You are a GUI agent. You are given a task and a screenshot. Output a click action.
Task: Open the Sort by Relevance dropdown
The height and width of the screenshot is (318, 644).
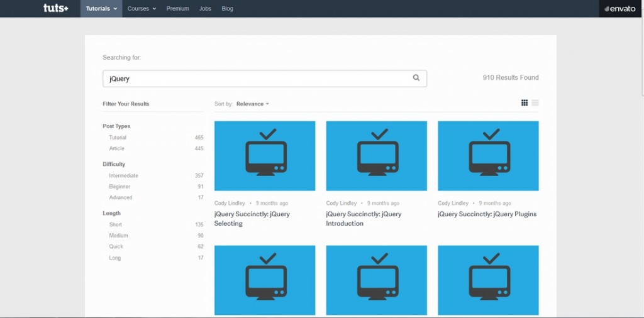click(x=253, y=104)
